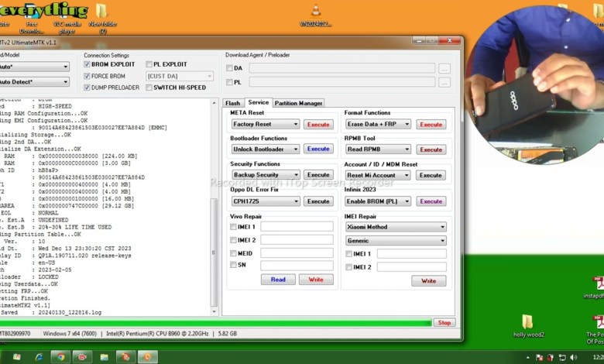Tick the PL checkbox in Download Agent

tap(229, 82)
